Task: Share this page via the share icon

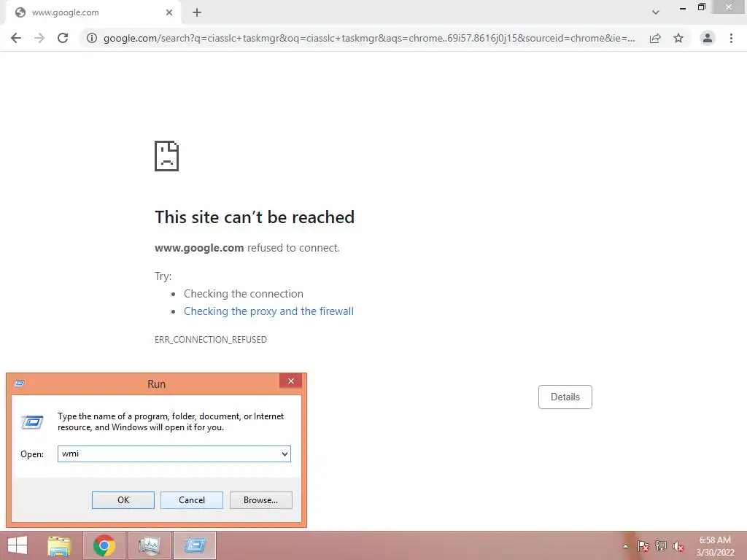Action: [655, 38]
